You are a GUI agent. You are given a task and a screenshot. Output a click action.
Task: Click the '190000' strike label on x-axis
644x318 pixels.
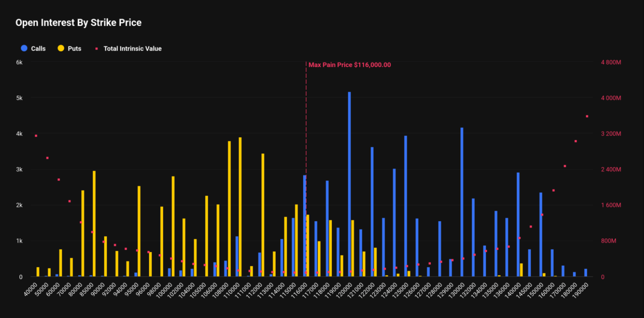pyautogui.click(x=580, y=291)
